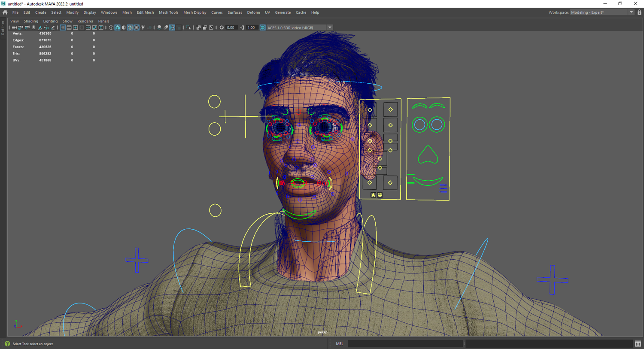Click the Verts count value 436365

(45, 33)
